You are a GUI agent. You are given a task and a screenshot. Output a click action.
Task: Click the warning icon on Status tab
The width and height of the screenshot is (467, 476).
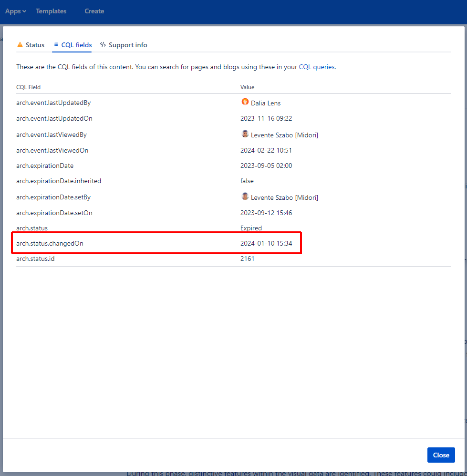click(20, 45)
